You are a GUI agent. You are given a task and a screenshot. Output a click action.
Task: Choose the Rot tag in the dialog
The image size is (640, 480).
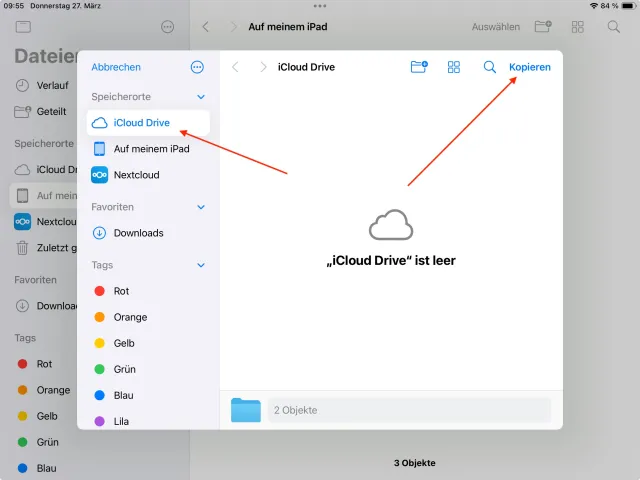(148, 291)
